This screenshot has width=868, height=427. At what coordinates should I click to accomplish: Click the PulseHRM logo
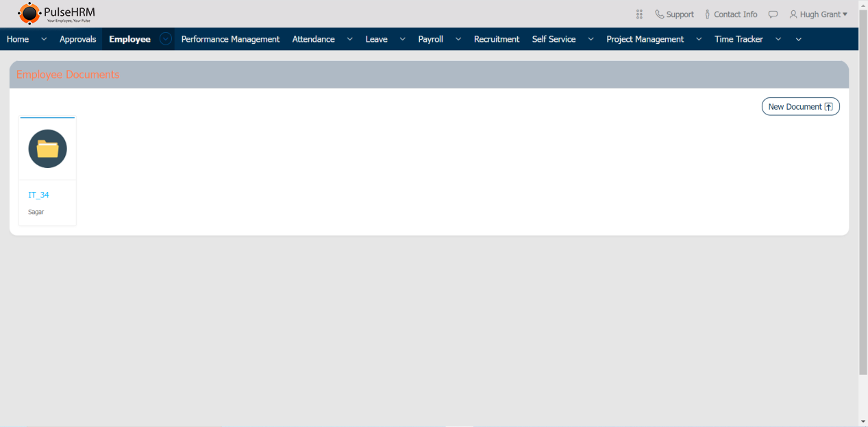pos(56,13)
